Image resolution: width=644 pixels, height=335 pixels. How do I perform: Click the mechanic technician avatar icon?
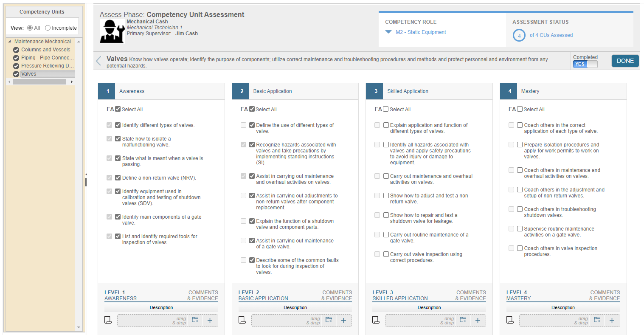coord(112,31)
